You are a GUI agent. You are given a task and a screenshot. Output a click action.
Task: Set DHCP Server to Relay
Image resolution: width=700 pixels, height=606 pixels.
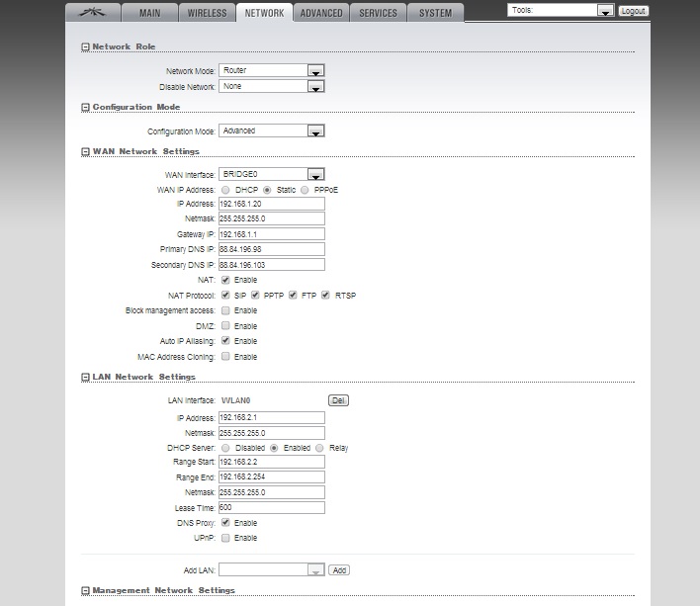(x=319, y=448)
